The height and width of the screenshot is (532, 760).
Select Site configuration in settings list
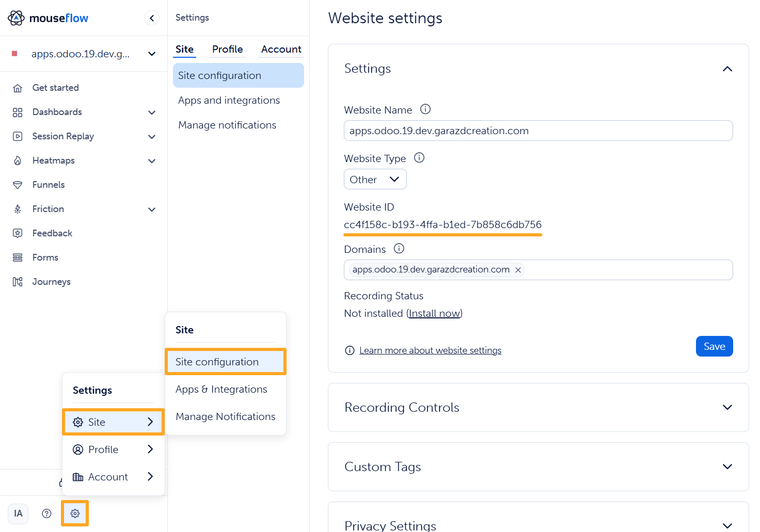[x=239, y=75]
